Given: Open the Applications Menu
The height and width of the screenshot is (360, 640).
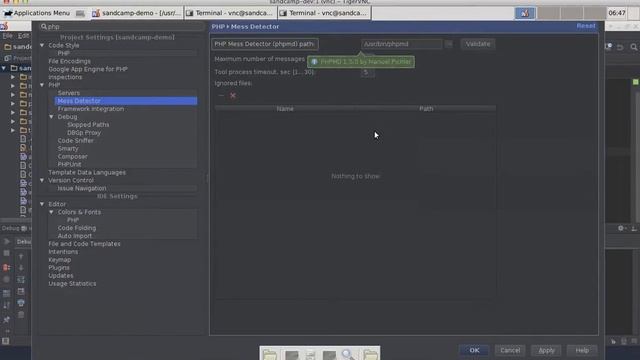Looking at the screenshot, I should pyautogui.click(x=37, y=13).
